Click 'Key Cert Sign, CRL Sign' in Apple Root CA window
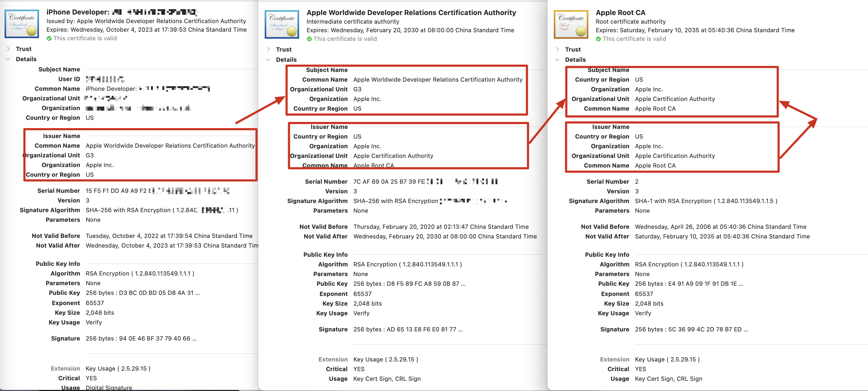 (x=669, y=379)
